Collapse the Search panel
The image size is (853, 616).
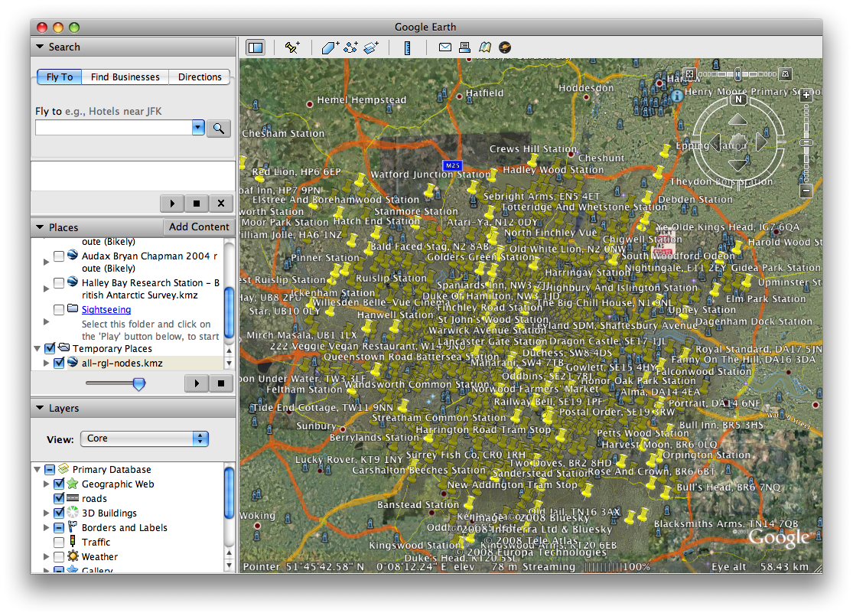pos(40,47)
